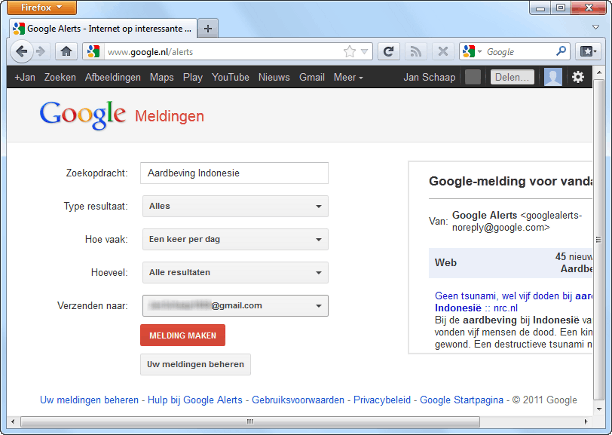Click the red MELDING MAKEN button
The image size is (612, 435).
[183, 335]
